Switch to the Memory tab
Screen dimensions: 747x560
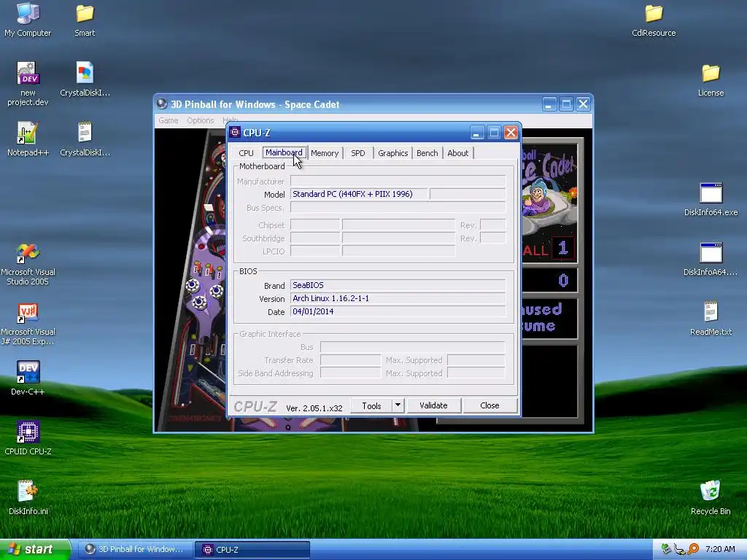click(325, 153)
